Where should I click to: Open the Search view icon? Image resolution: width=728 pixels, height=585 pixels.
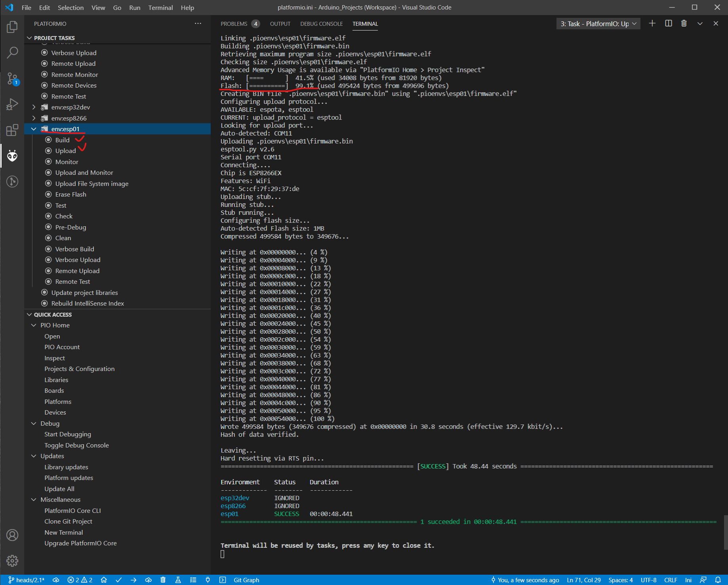pos(12,53)
